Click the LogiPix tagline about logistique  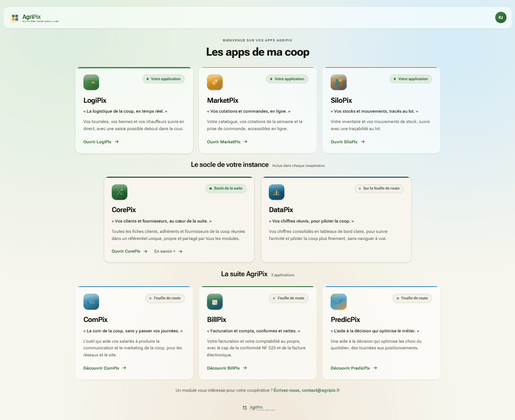(x=125, y=111)
